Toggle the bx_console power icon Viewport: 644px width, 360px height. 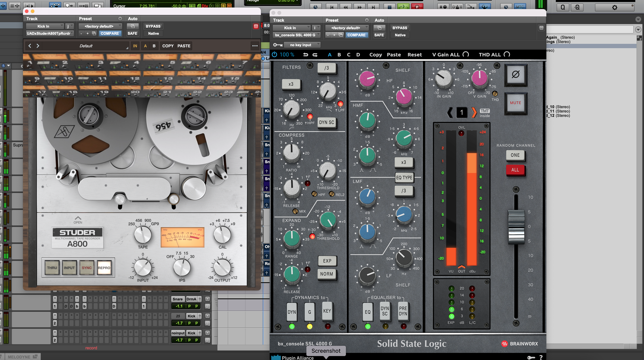point(274,54)
